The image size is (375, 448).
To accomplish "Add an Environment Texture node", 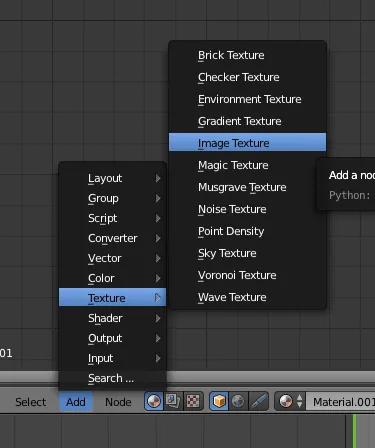I will [x=247, y=99].
